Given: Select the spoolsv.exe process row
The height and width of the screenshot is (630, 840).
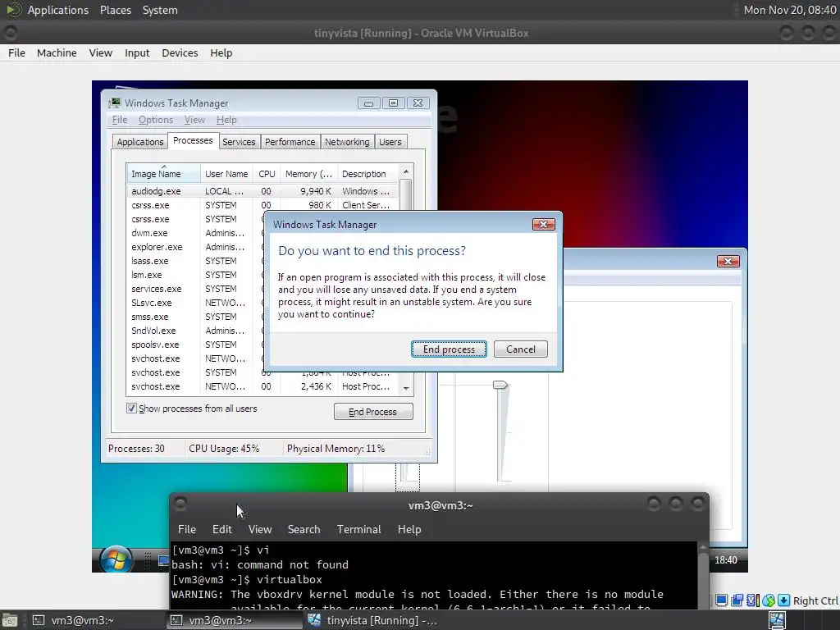Looking at the screenshot, I should (194, 345).
